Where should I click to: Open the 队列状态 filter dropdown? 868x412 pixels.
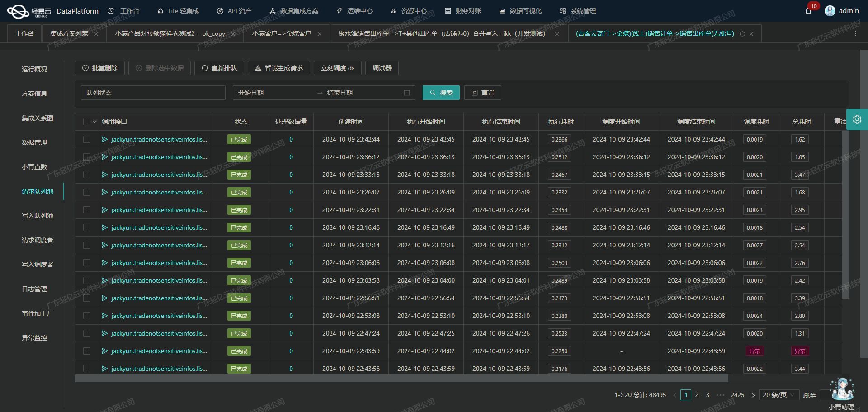(x=153, y=93)
